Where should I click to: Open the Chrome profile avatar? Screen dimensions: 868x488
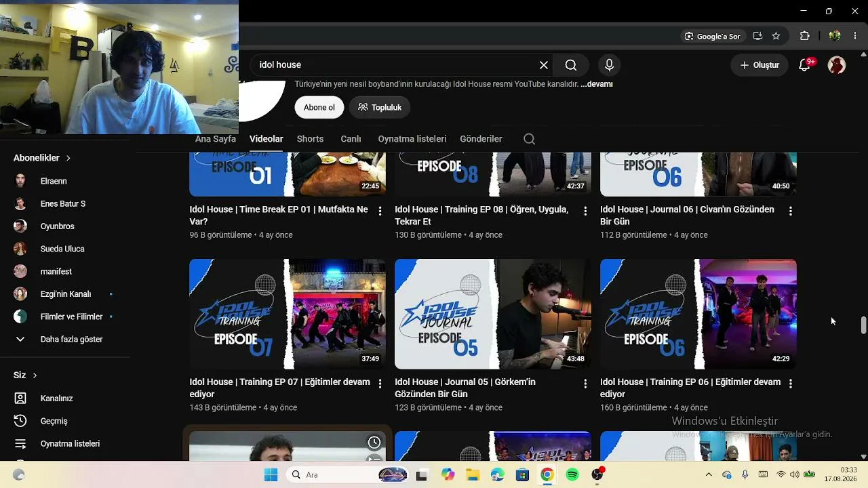pyautogui.click(x=835, y=36)
